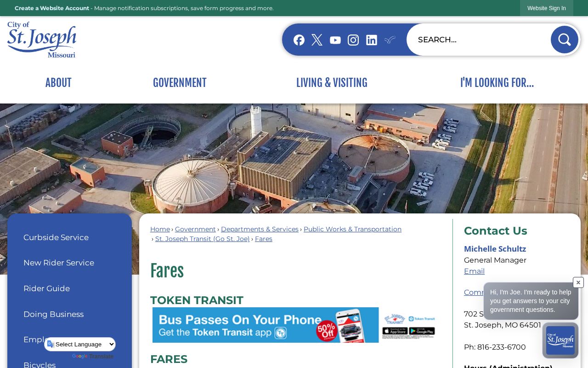Open the Joe chatbot avatar
The image size is (588, 368).
pyautogui.click(x=560, y=340)
